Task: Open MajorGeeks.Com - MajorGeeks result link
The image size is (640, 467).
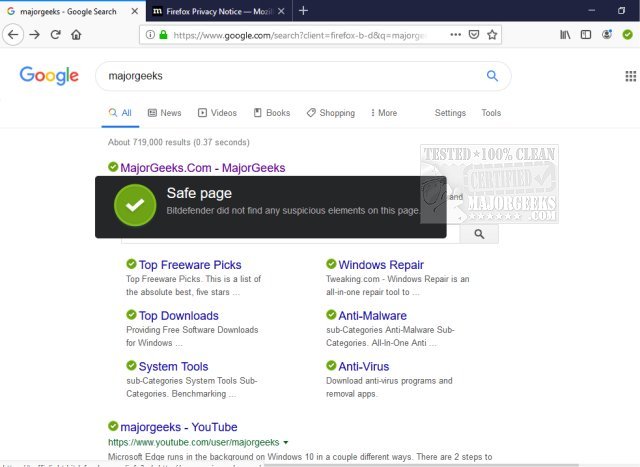Action: (203, 168)
